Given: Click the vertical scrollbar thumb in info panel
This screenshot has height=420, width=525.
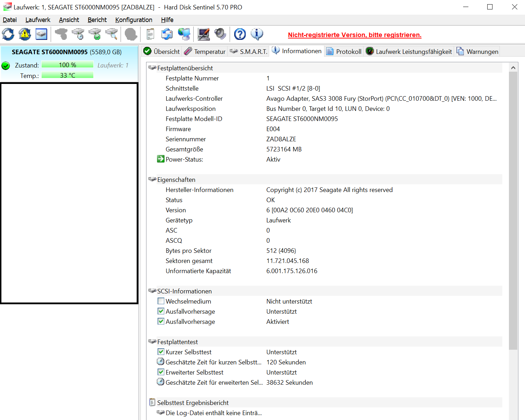Looking at the screenshot, I should [513, 211].
